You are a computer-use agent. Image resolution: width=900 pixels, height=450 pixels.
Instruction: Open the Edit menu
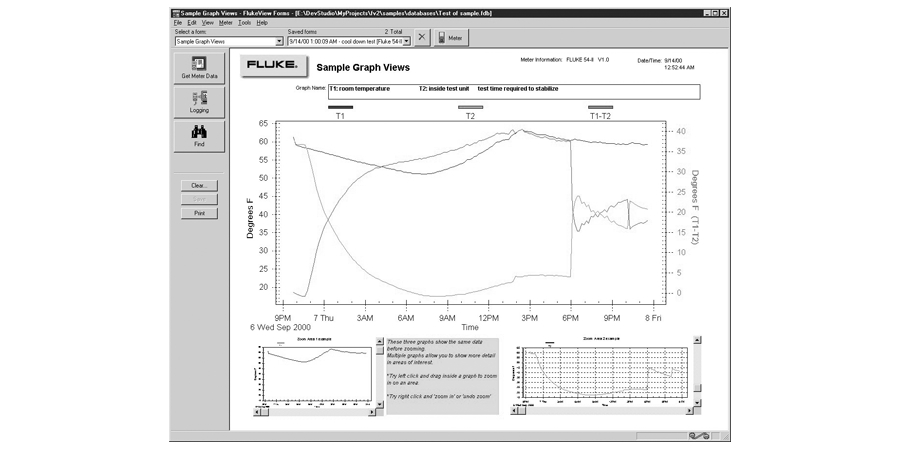click(x=192, y=22)
